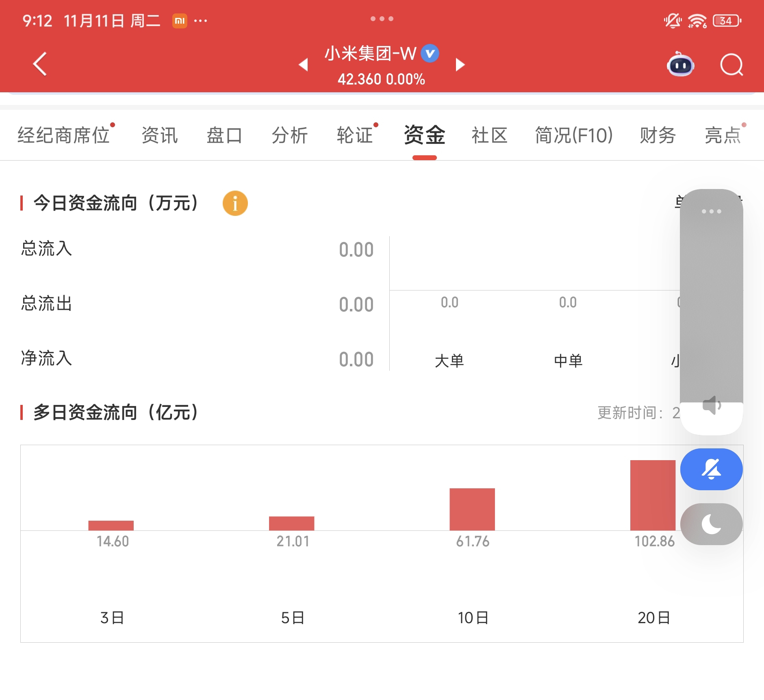Tap the 21.01 value label
764x700 pixels.
pos(293,541)
